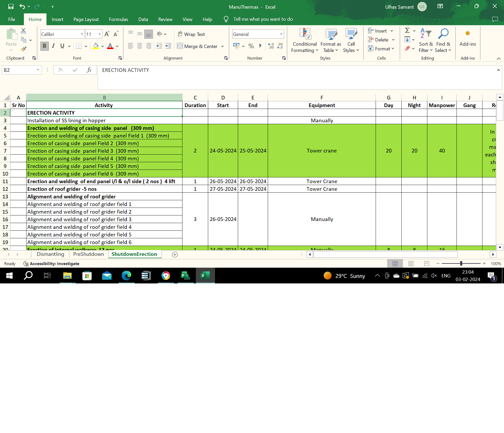The width and height of the screenshot is (504, 433).
Task: Open Add-ins from ribbon
Action: [468, 38]
